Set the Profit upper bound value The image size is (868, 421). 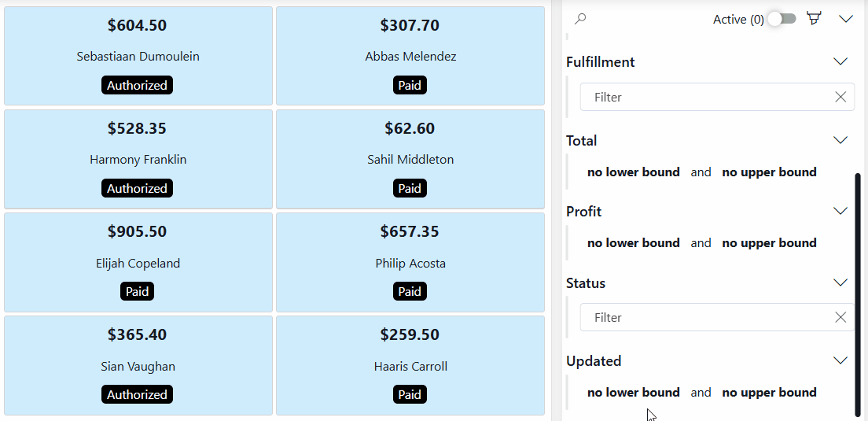coord(769,243)
